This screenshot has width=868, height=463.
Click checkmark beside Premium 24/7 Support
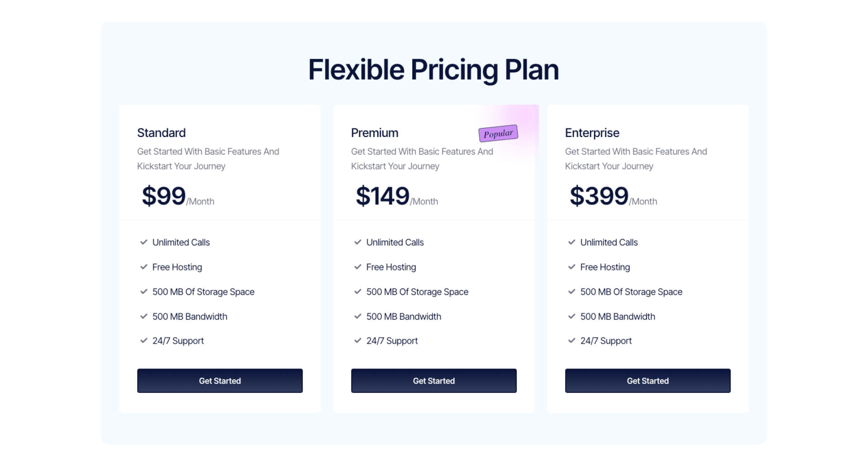coord(358,341)
